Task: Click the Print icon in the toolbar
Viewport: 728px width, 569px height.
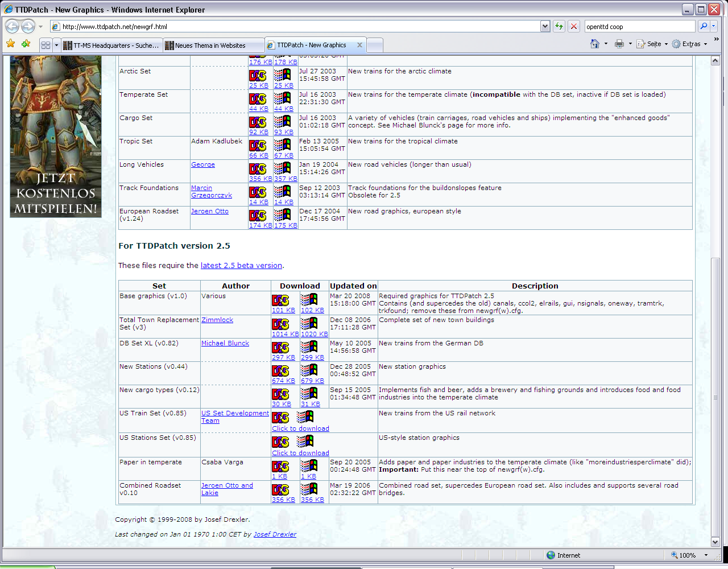Action: [x=619, y=44]
